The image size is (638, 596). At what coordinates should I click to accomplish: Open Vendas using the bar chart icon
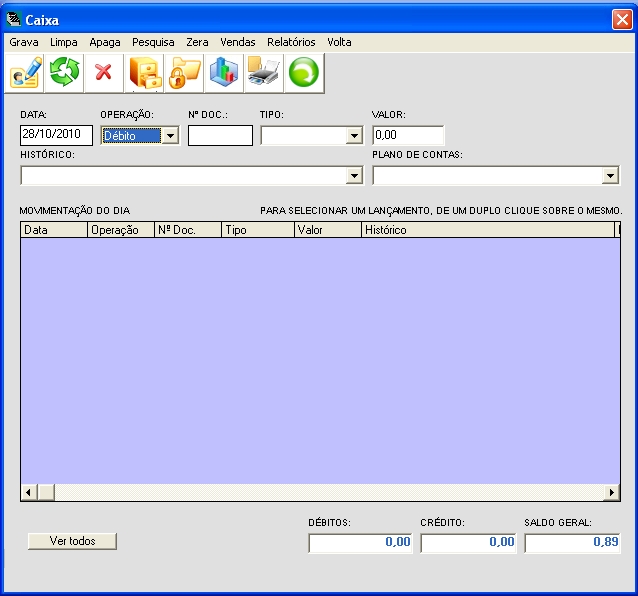[224, 72]
